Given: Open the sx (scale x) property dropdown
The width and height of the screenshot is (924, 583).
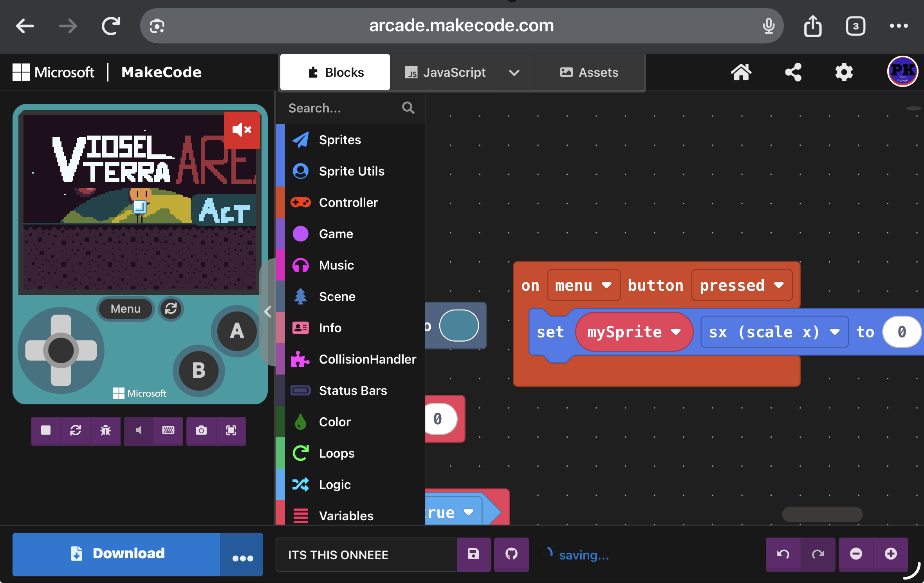Looking at the screenshot, I should coord(774,332).
